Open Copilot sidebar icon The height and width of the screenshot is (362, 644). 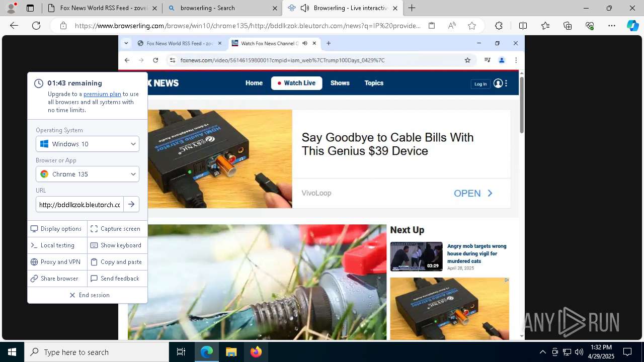[x=632, y=26]
